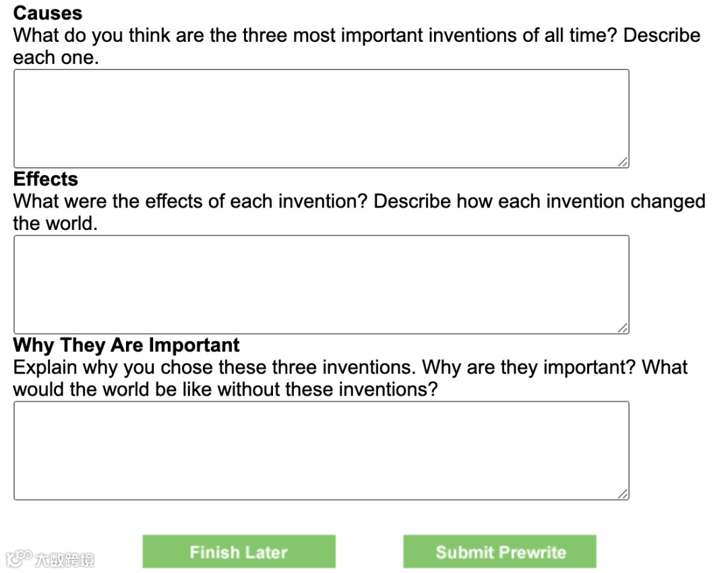Click the "each one." text under Causes
The height and width of the screenshot is (573, 728).
pyautogui.click(x=56, y=57)
